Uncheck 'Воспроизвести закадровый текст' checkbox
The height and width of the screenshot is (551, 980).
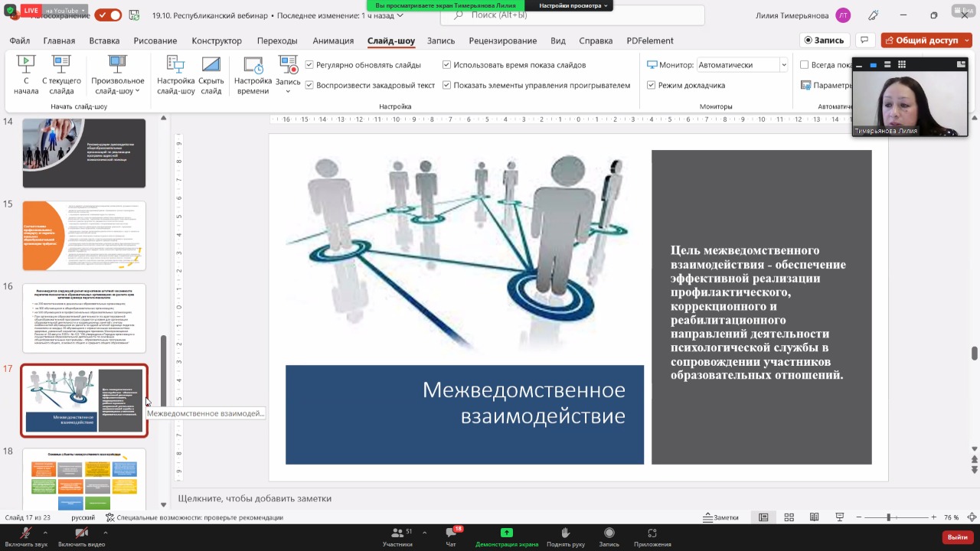point(309,85)
